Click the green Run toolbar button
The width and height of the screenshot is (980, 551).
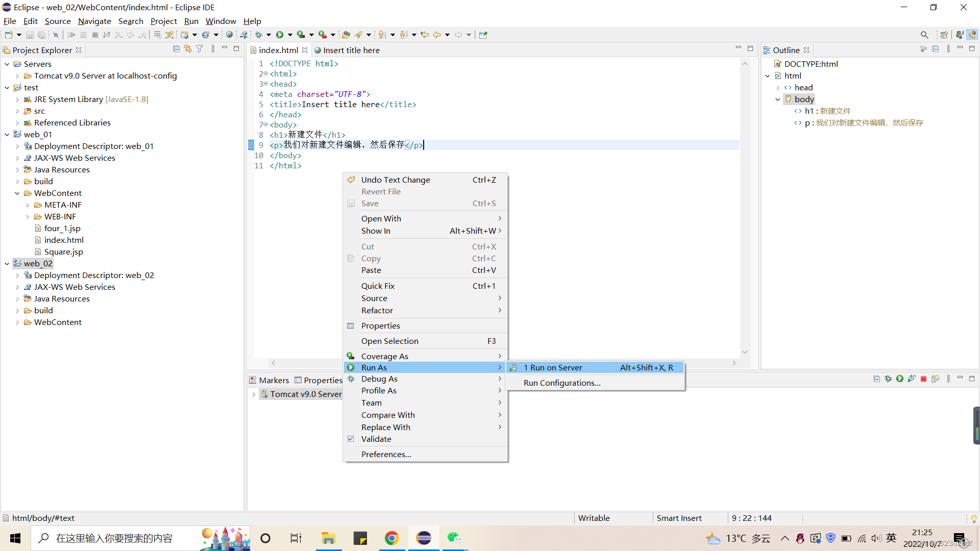(x=280, y=35)
